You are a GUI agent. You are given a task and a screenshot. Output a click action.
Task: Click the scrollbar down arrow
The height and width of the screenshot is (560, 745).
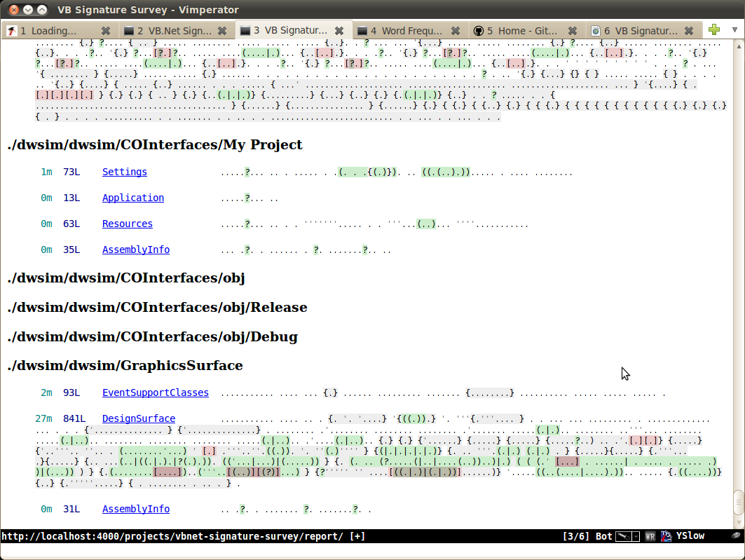739,523
